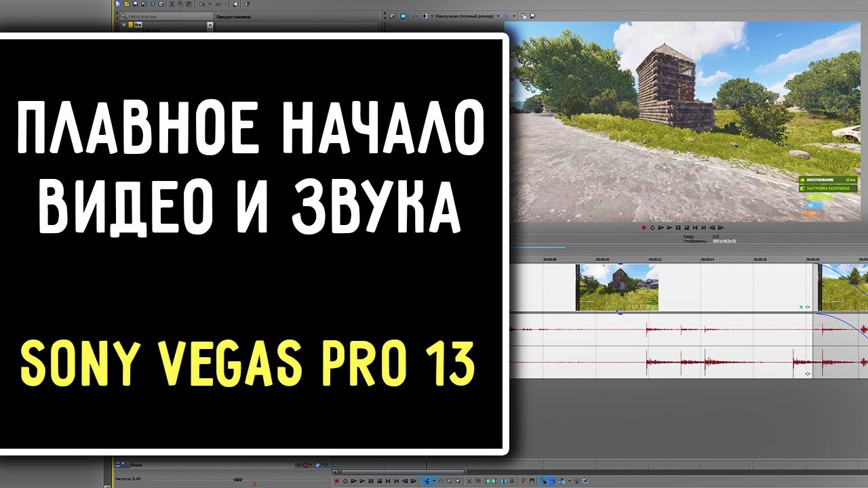
Task: Click the play button in bottom transport bar
Action: pos(362,481)
